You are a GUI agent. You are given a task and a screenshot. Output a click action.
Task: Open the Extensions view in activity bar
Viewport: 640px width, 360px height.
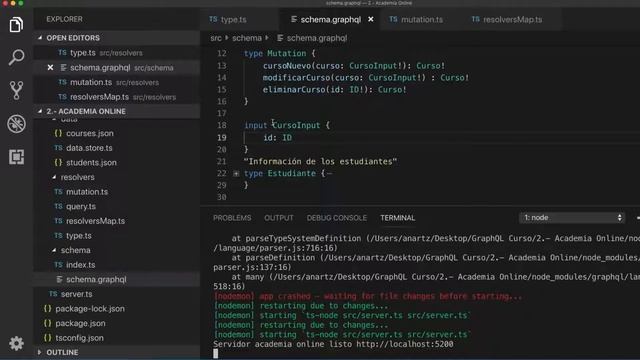(16, 157)
